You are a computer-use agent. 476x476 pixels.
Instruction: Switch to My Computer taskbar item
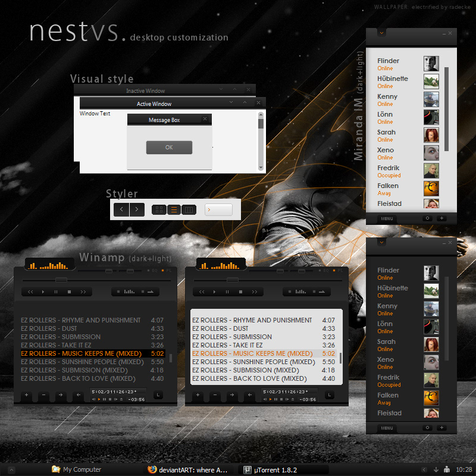pyautogui.click(x=77, y=469)
